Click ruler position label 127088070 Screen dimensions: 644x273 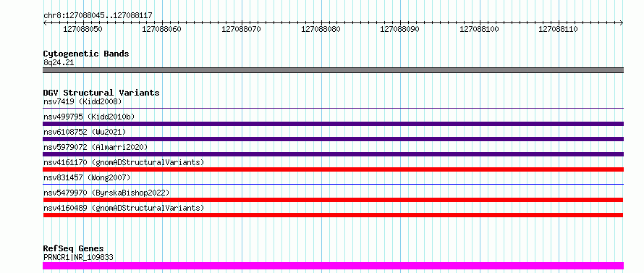[242, 29]
